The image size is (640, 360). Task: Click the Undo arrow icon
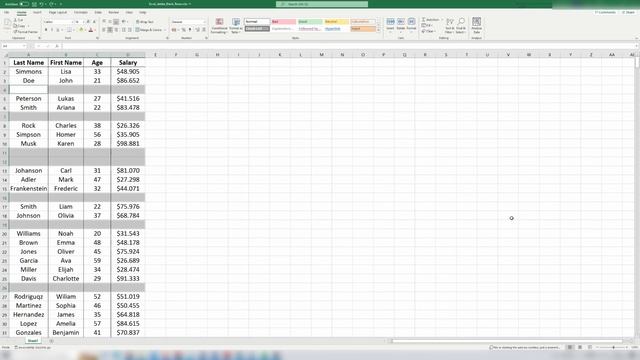coord(41,4)
